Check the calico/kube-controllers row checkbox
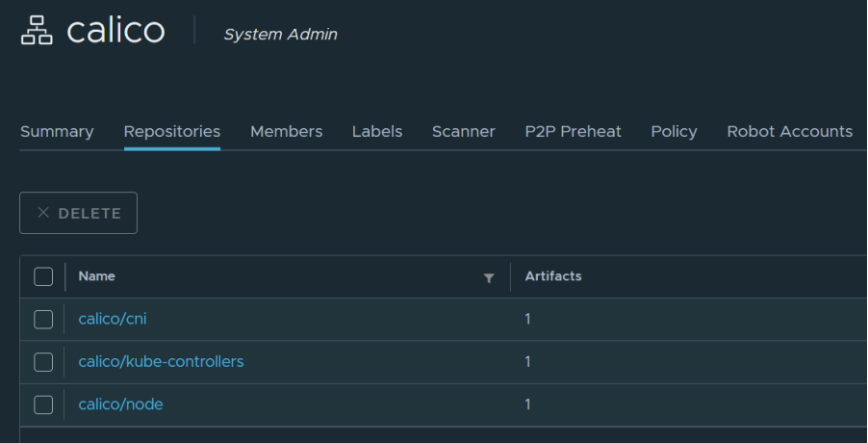 coord(43,361)
